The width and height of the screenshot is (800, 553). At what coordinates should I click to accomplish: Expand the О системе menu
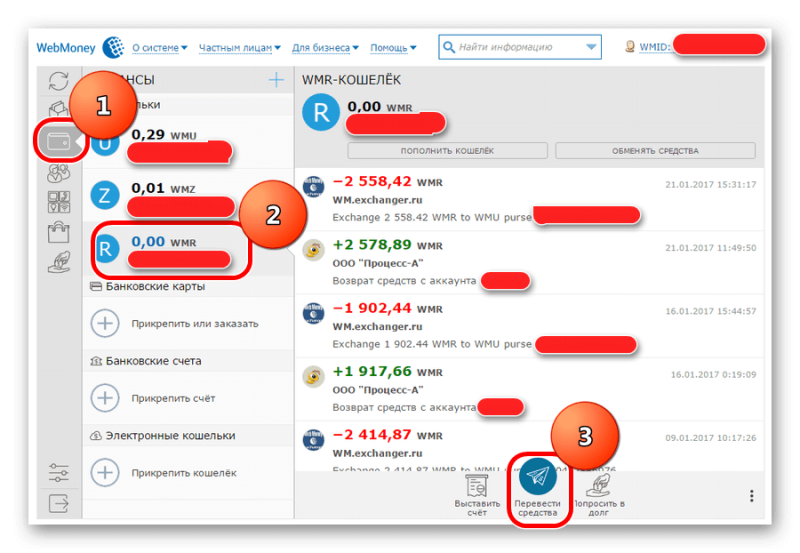point(160,47)
